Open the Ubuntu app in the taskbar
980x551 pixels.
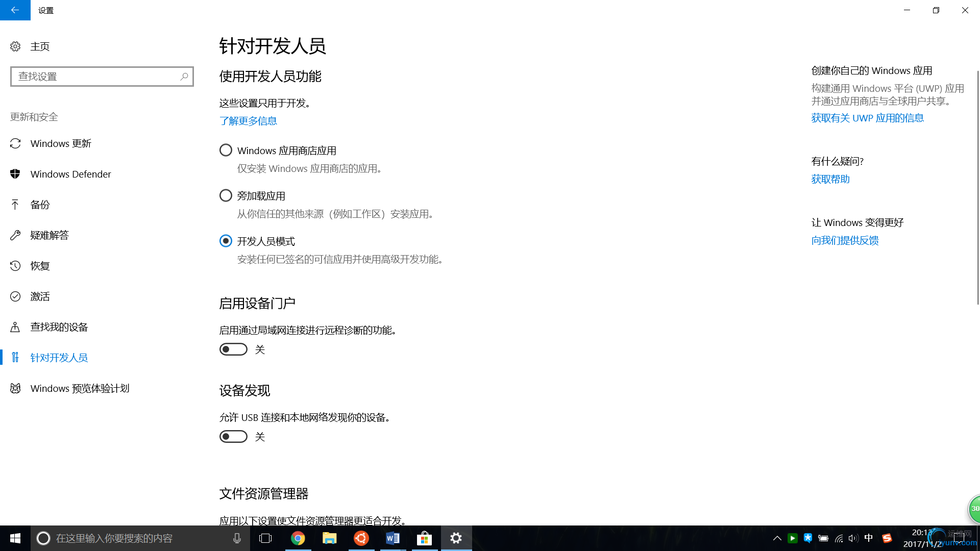[361, 538]
